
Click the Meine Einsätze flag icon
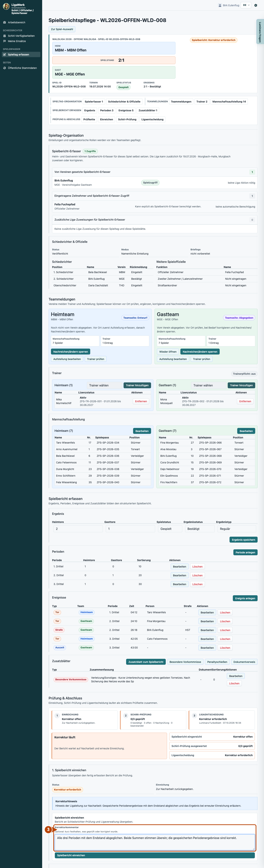(4, 41)
